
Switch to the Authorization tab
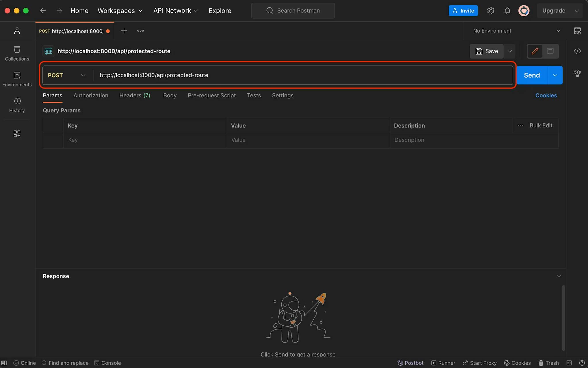91,95
